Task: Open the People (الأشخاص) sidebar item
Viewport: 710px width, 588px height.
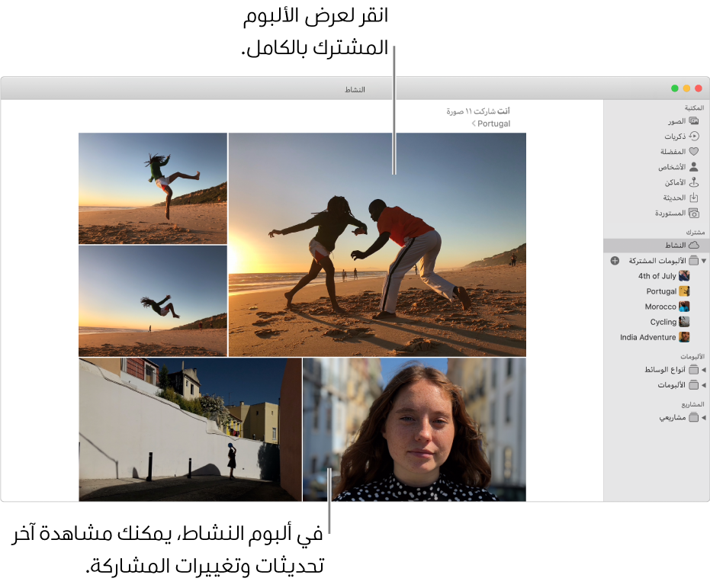Action: point(693,167)
